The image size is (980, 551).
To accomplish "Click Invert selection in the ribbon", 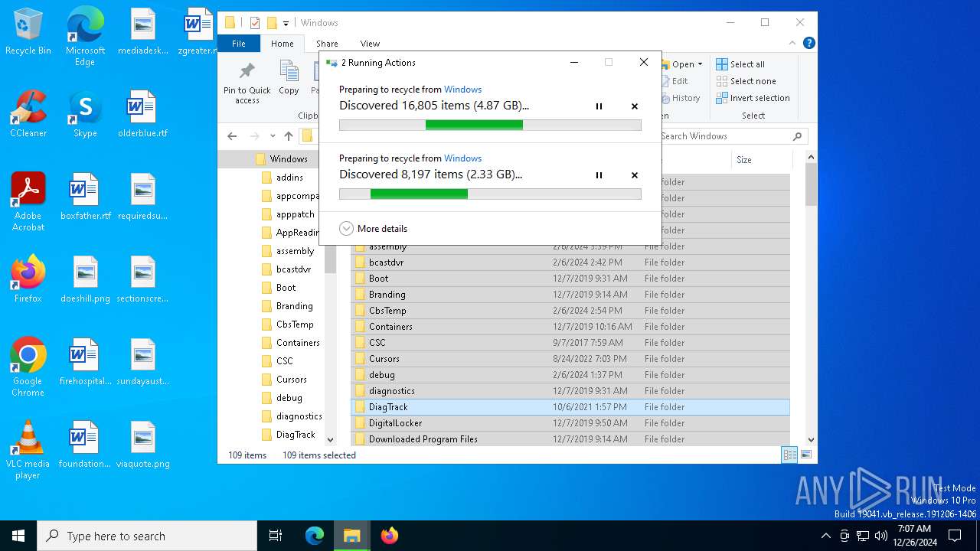I will [x=753, y=98].
